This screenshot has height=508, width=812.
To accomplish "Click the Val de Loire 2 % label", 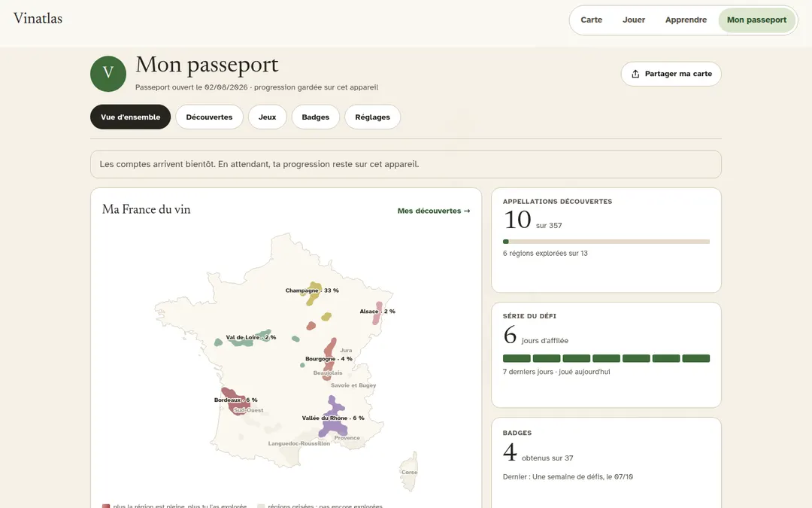I will pyautogui.click(x=250, y=337).
